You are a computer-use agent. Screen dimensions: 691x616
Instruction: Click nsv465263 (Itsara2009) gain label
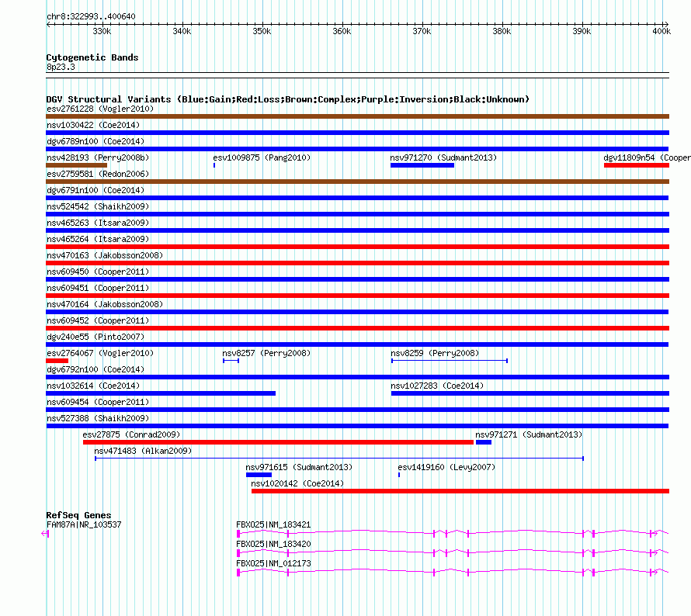(x=98, y=223)
